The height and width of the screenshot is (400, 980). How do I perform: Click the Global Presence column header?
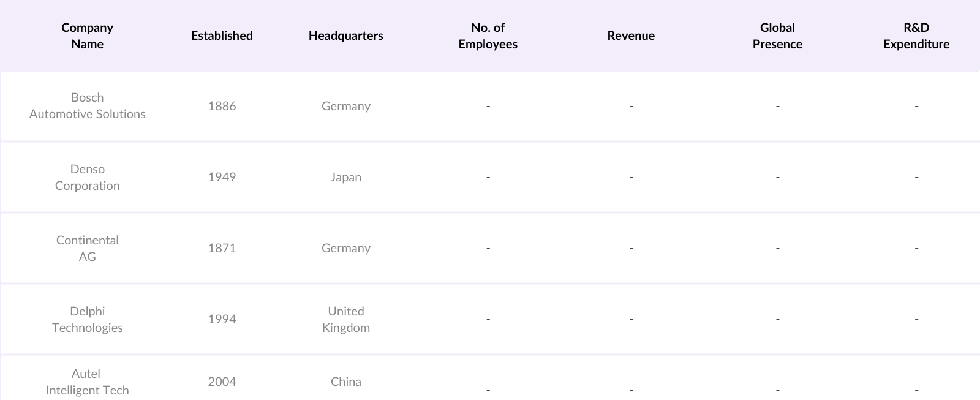click(777, 36)
